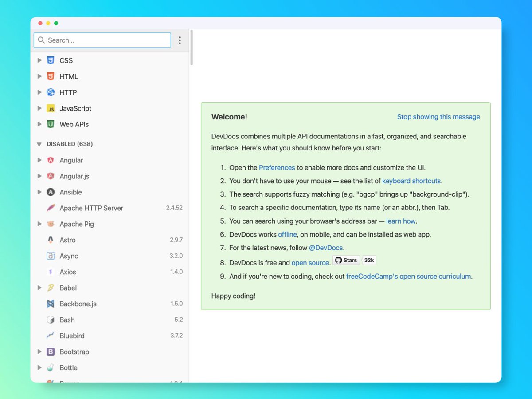This screenshot has width=532, height=399.
Task: Click the Angular.js logo icon
Action: tap(51, 176)
